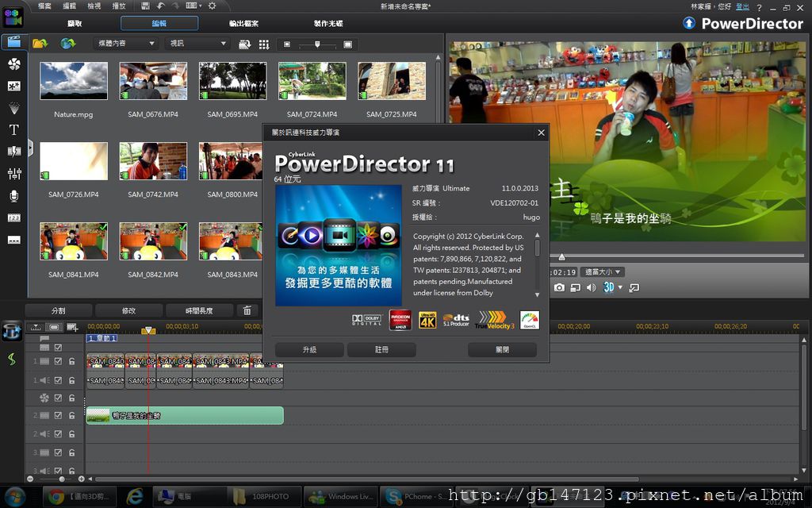Open the Audio Mixing Room icon

click(14, 173)
